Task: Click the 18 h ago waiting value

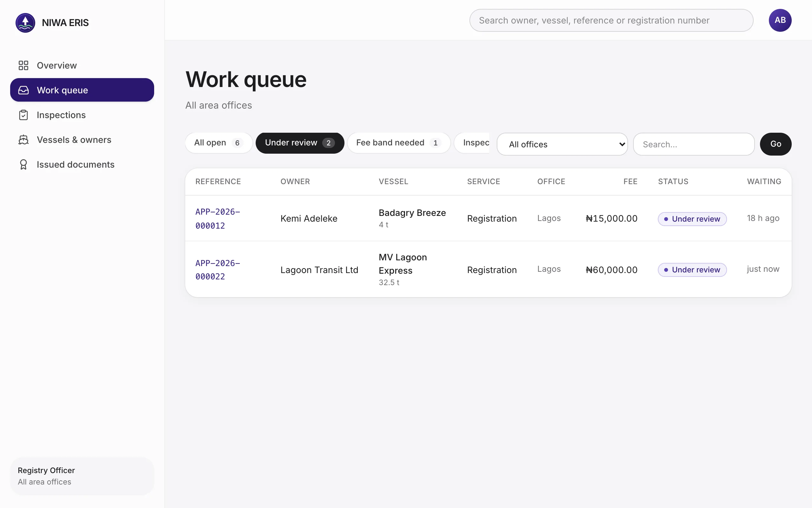Action: [763, 218]
